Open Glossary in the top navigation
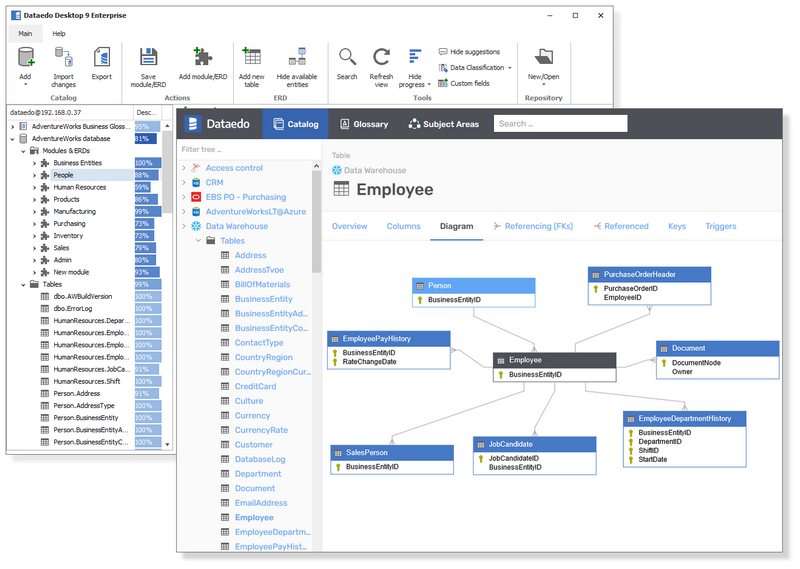 [x=364, y=124]
